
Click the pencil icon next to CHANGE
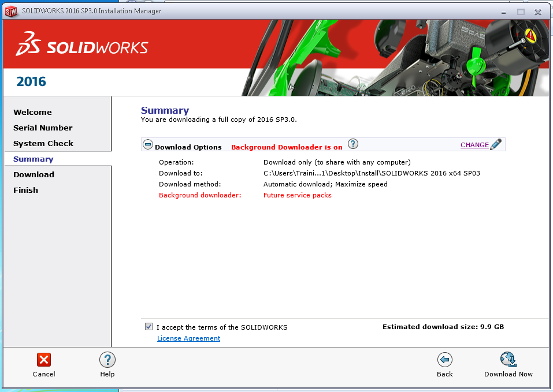point(495,144)
